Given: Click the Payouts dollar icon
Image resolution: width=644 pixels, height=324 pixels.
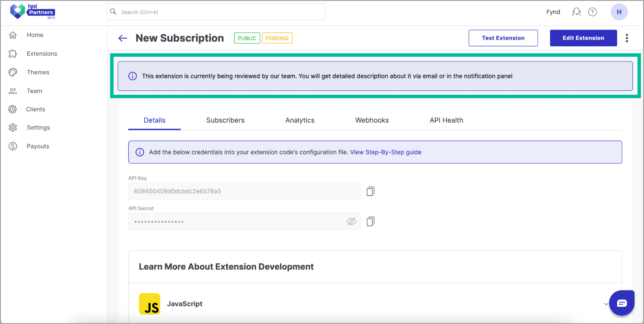Looking at the screenshot, I should coord(13,146).
